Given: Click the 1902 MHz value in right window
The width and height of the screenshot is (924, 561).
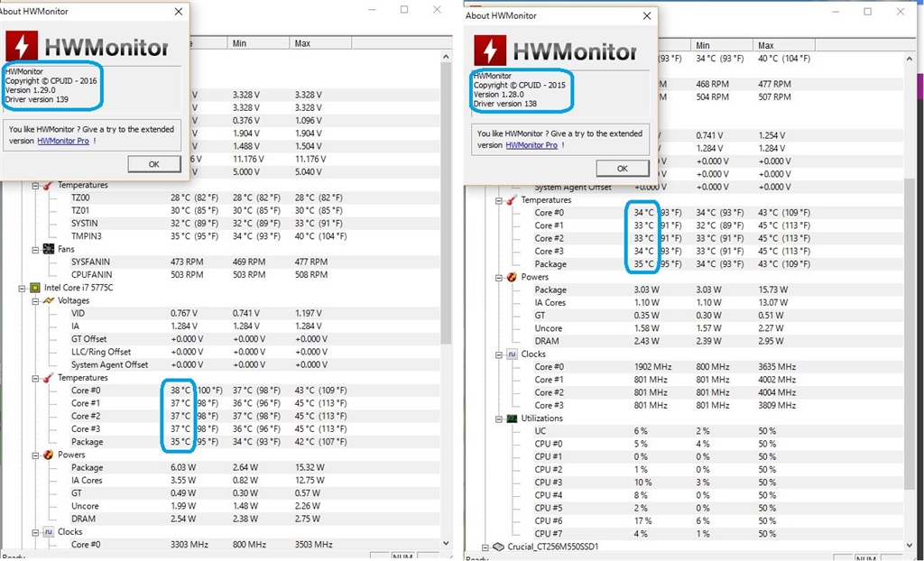Looking at the screenshot, I should (x=652, y=366).
